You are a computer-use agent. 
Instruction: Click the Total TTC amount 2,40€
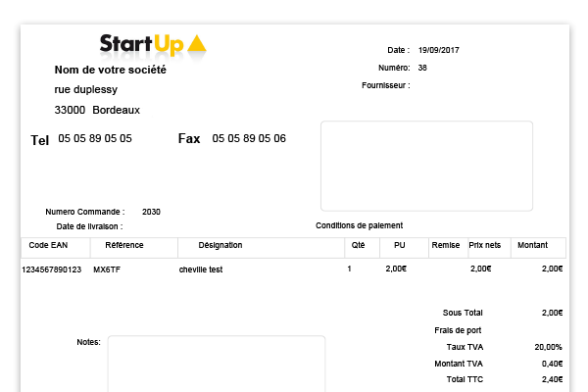[x=552, y=379]
